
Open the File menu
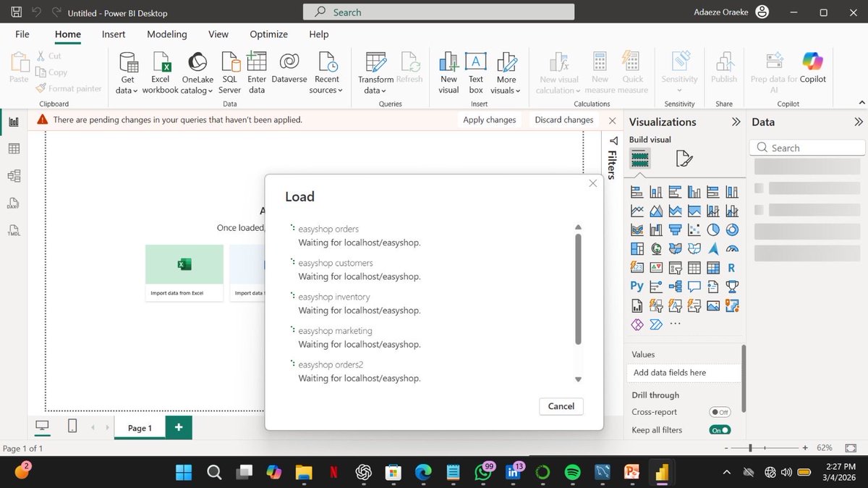pyautogui.click(x=22, y=34)
